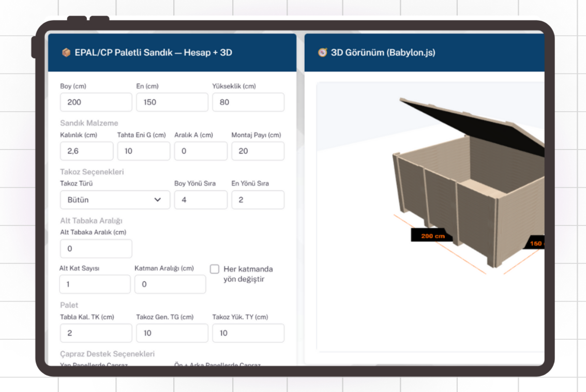Edit the Alt Tabaka Aralık field

[96, 249]
